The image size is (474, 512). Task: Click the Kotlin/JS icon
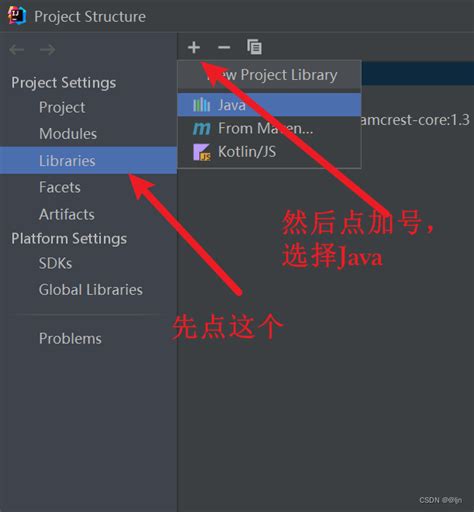(x=201, y=152)
